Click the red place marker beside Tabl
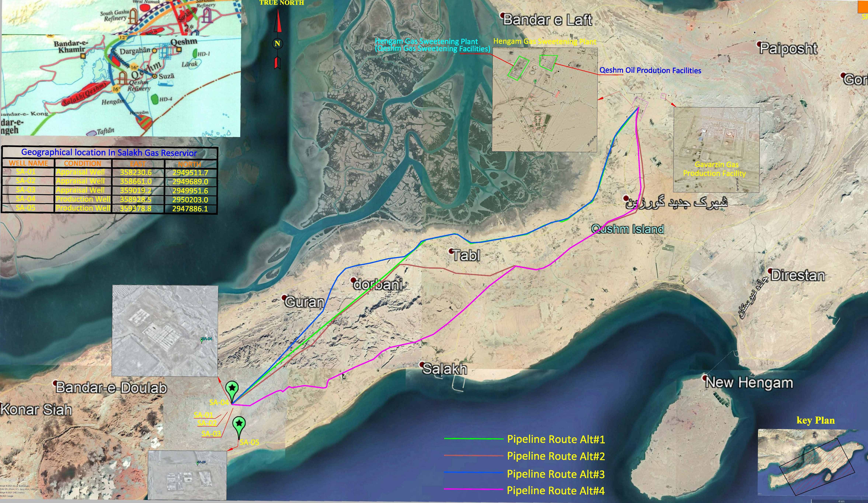Image resolution: width=868 pixels, height=503 pixels. point(451,251)
